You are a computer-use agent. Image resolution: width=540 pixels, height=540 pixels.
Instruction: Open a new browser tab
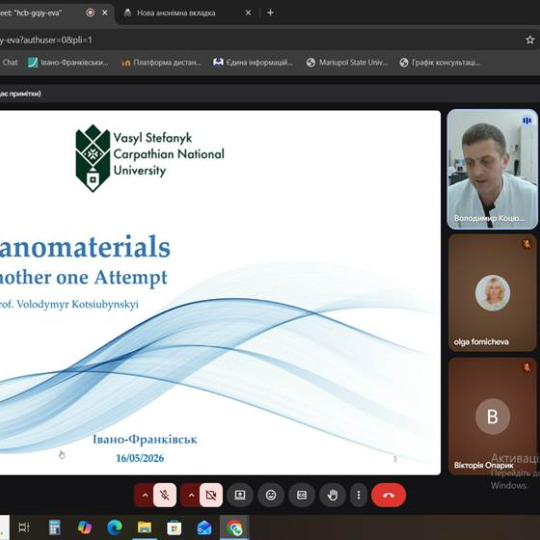point(270,13)
